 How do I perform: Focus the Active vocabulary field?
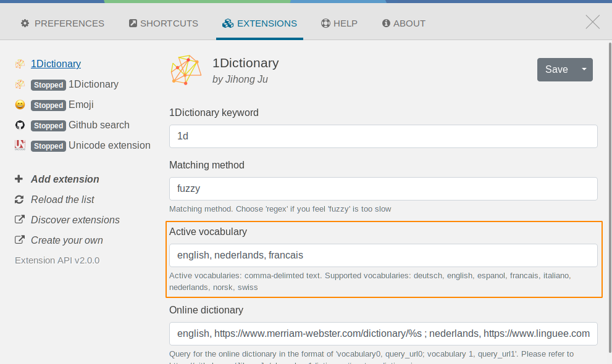coord(384,255)
